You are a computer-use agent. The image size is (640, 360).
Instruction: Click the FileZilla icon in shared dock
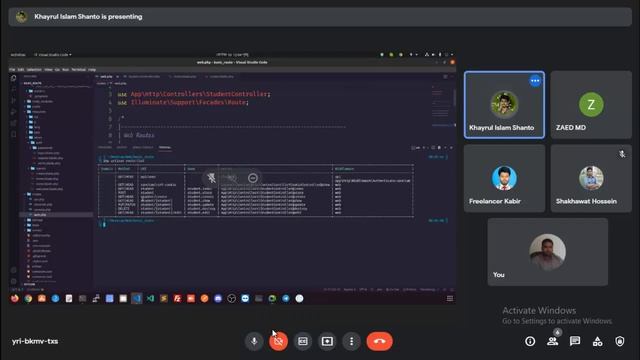pyautogui.click(x=177, y=298)
